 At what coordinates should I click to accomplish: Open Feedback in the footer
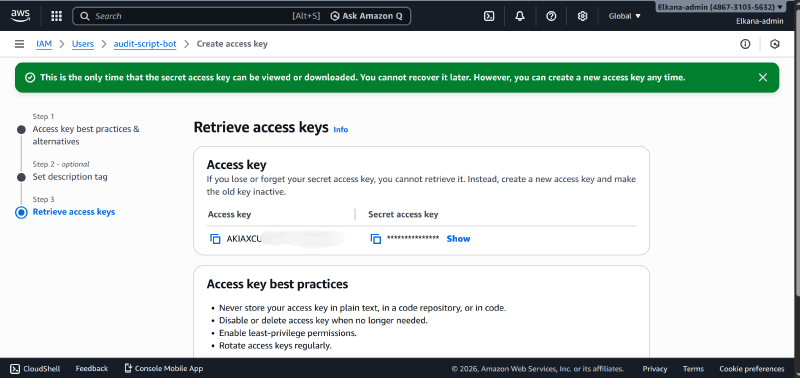point(92,368)
